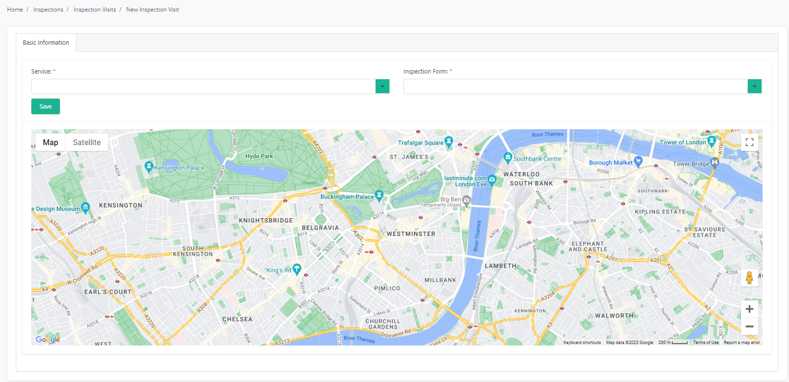Go to Inspection Visits breadcrumb

(95, 10)
